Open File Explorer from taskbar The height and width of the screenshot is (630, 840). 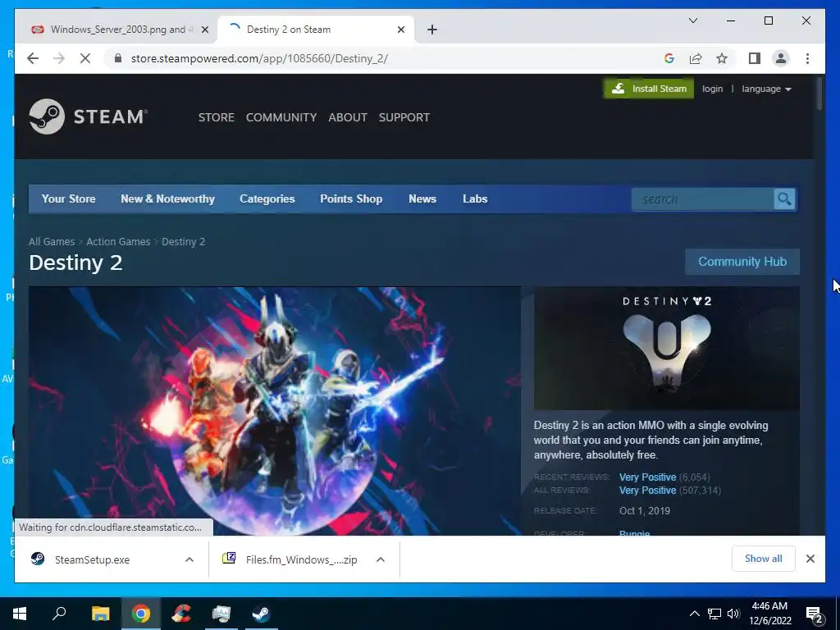pyautogui.click(x=100, y=614)
